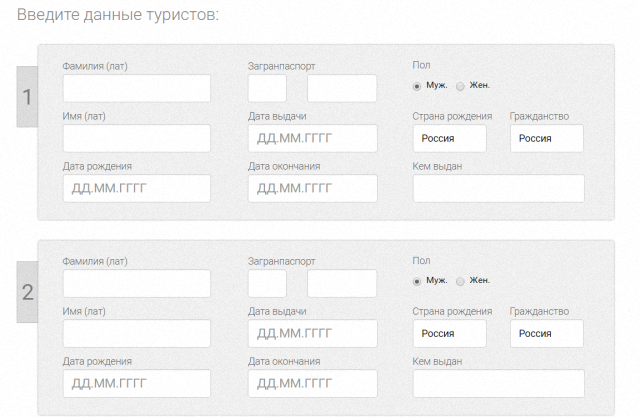Click Имя (лат) field for tourist 1
This screenshot has height=417, width=640.
coord(137,138)
